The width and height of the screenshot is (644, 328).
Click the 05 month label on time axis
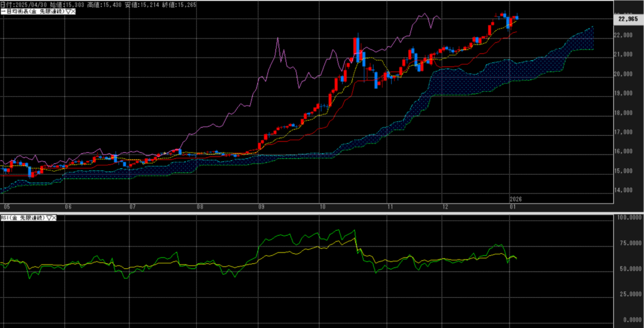[6, 206]
